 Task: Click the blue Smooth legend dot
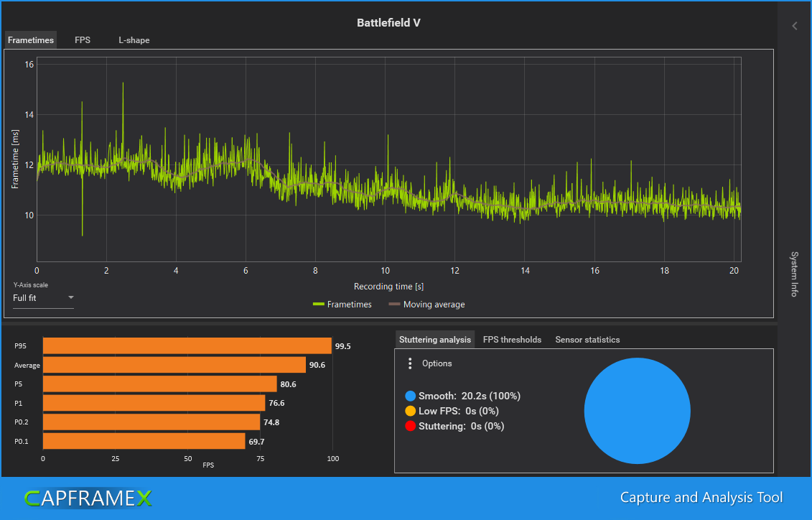[410, 396]
